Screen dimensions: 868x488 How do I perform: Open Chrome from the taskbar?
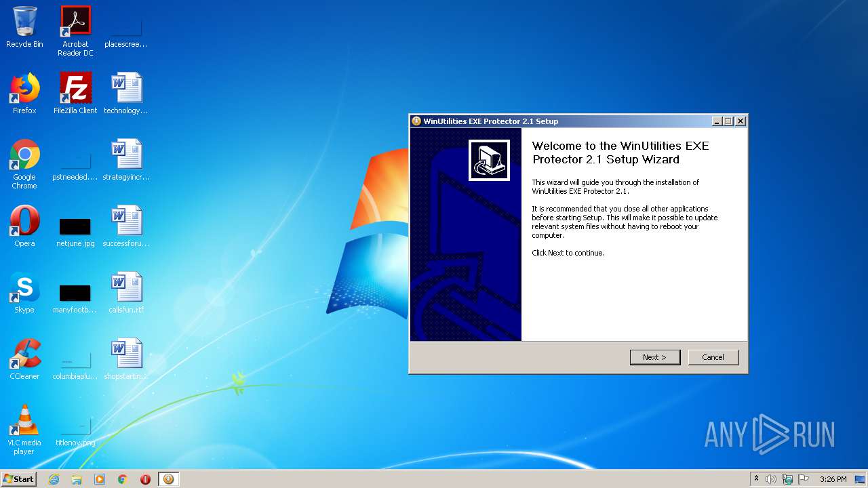pyautogui.click(x=123, y=479)
